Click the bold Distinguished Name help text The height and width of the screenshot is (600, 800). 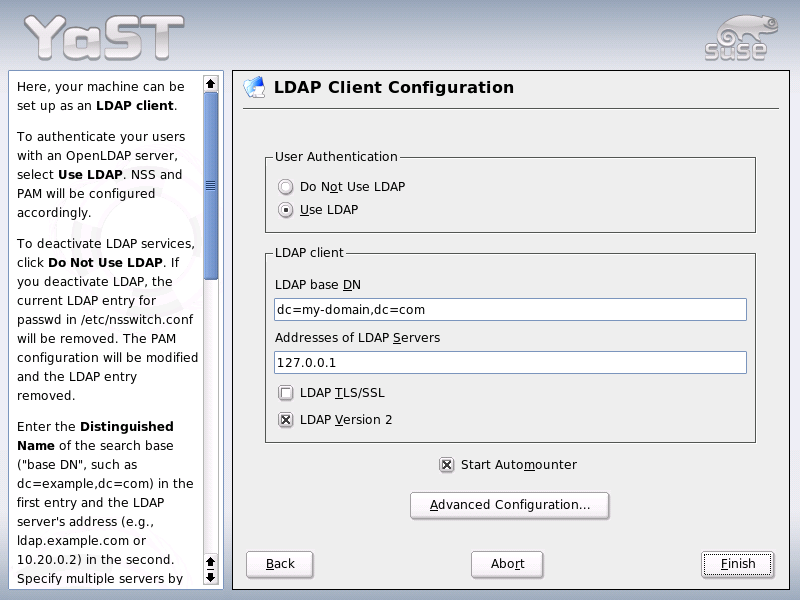point(95,436)
